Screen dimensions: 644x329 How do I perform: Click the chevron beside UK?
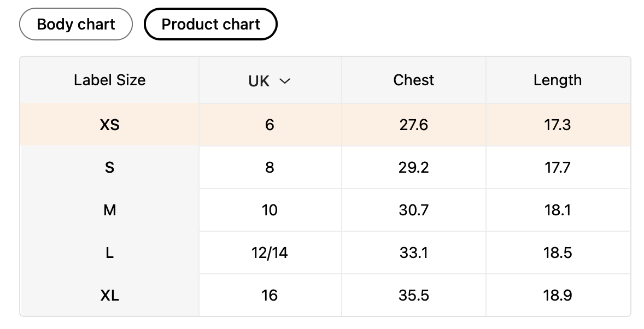point(284,81)
